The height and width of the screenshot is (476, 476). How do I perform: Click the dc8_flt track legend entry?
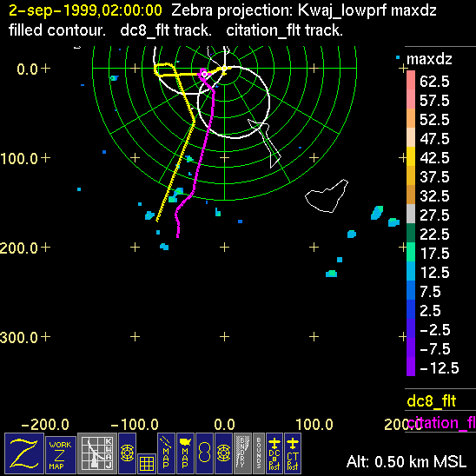pyautogui.click(x=432, y=401)
